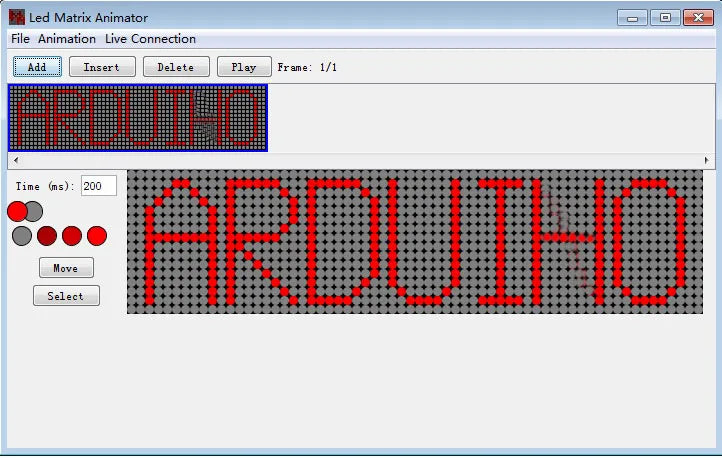Open the File menu
Viewport: 722px width, 458px height.
pos(20,39)
